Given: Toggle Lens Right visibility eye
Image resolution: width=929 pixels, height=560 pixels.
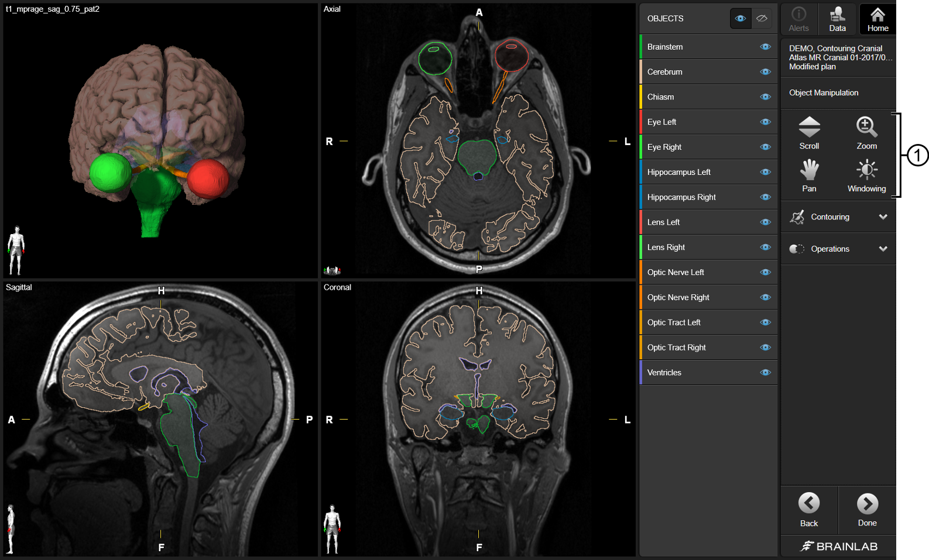Looking at the screenshot, I should tap(765, 247).
